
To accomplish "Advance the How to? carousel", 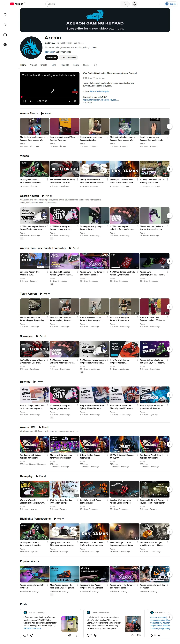I will tap(169, 395).
